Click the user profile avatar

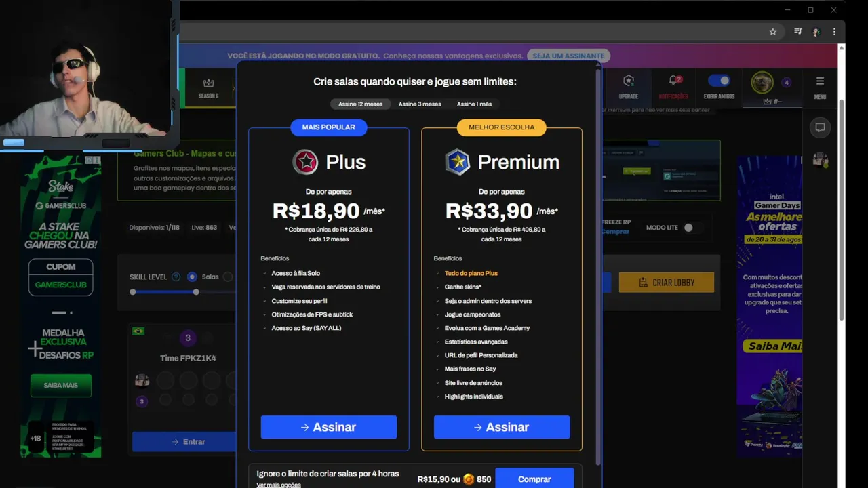(762, 83)
